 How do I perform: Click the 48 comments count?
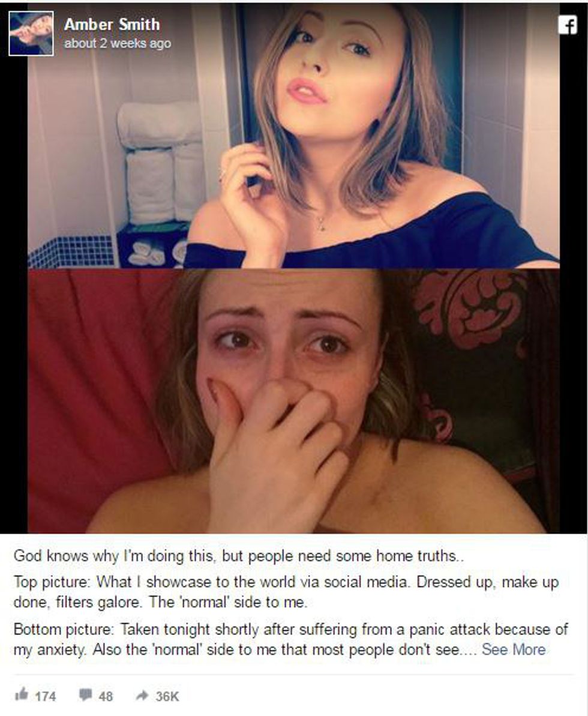click(106, 696)
